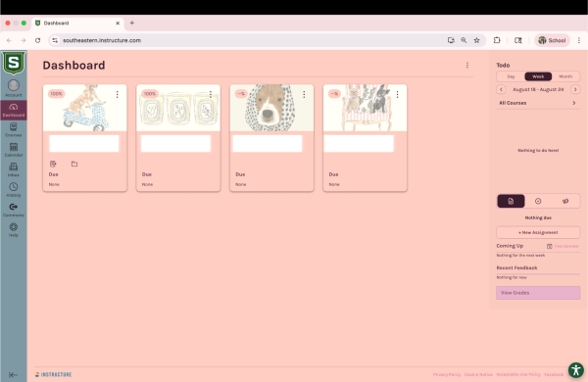Reload the browser page

37,40
